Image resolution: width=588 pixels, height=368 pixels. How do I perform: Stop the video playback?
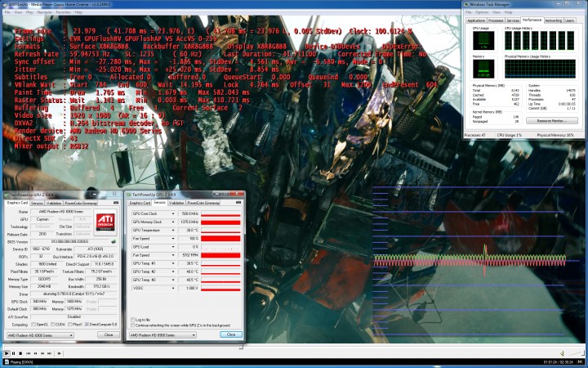20,353
